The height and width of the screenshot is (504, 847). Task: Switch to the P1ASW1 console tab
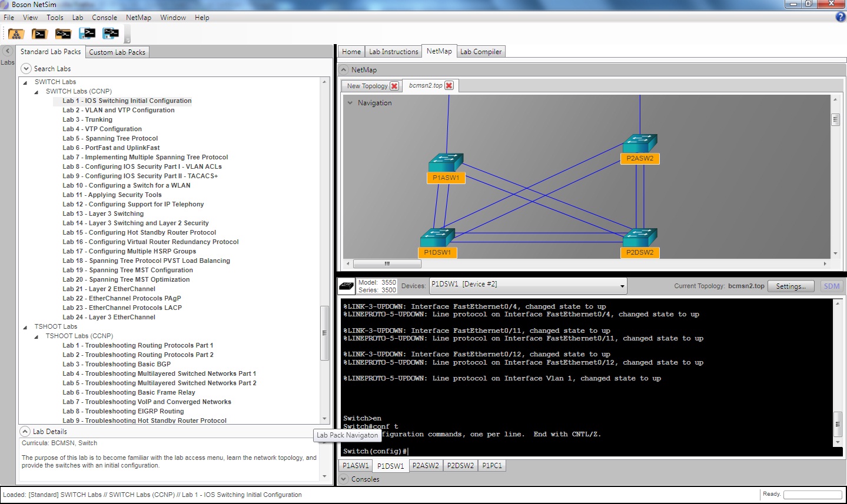tap(356, 465)
